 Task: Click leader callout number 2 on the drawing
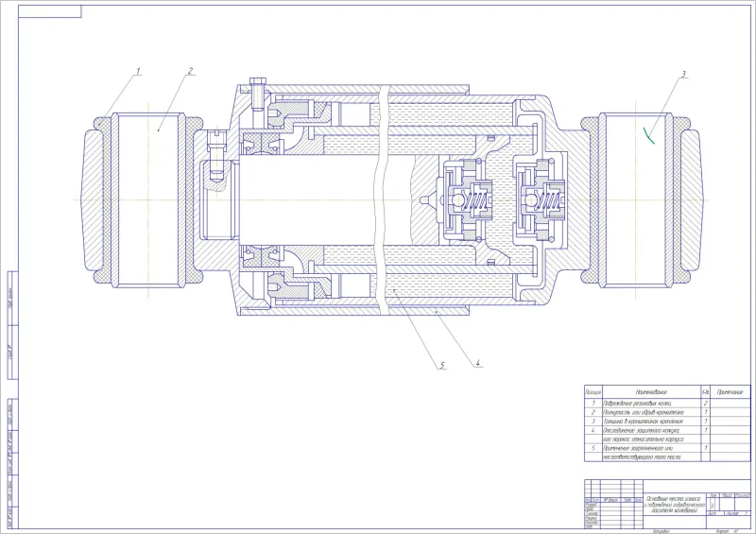pyautogui.click(x=190, y=71)
